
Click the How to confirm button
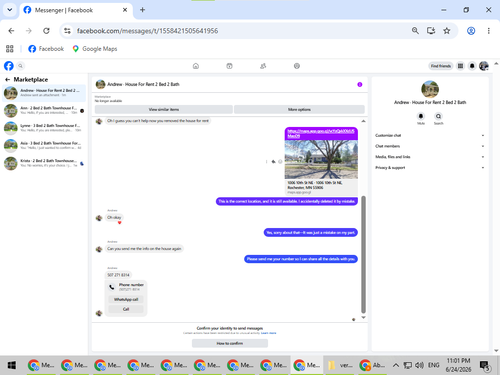point(230,343)
